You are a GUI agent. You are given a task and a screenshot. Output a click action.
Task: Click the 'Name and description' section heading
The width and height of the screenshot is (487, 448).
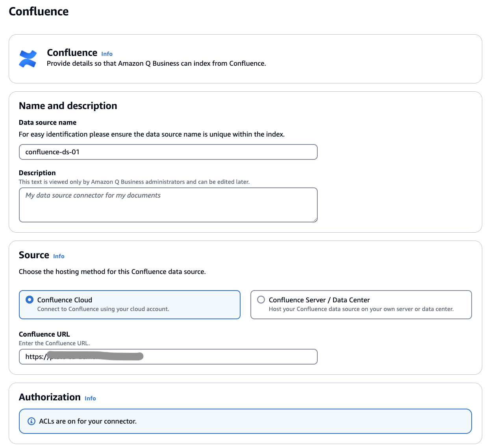click(68, 106)
